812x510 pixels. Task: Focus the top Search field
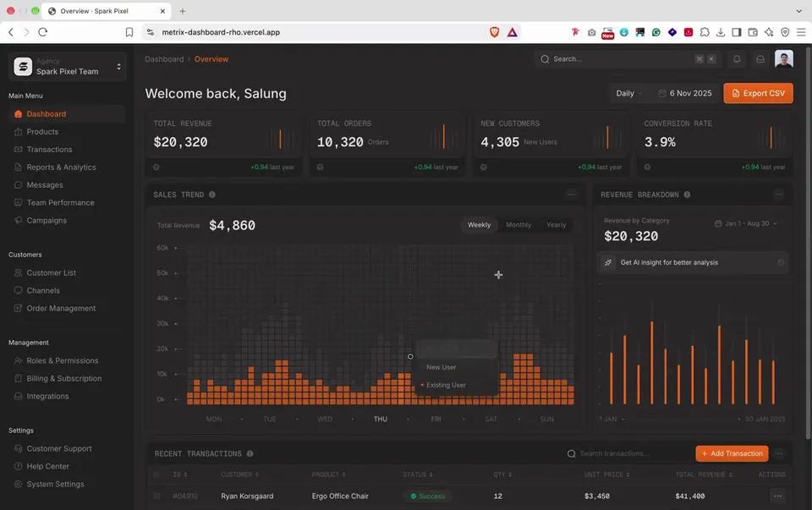tap(628, 59)
